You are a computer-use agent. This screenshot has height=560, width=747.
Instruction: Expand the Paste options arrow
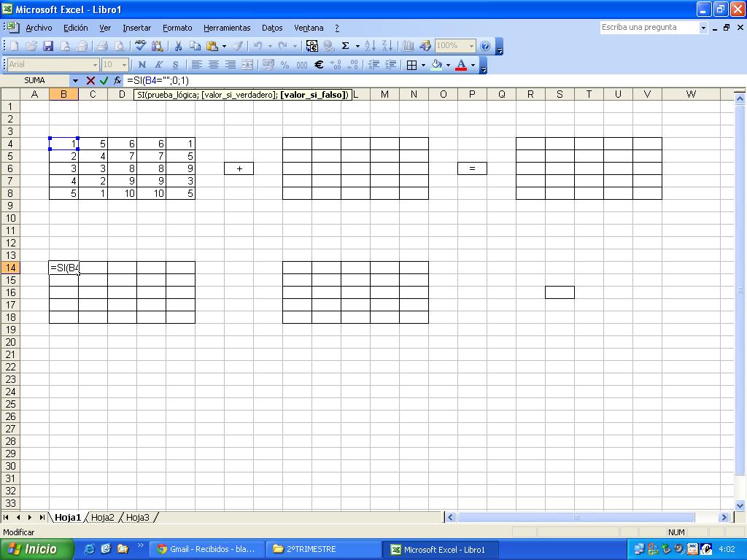click(x=224, y=46)
